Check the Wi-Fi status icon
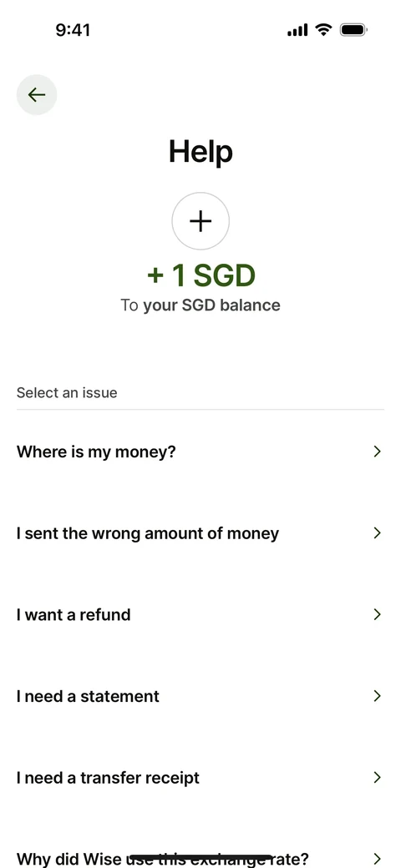The height and width of the screenshot is (868, 401). (323, 29)
